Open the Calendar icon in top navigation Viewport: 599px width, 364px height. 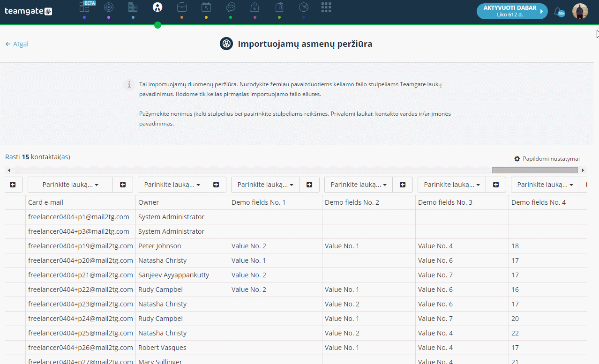coord(206,7)
